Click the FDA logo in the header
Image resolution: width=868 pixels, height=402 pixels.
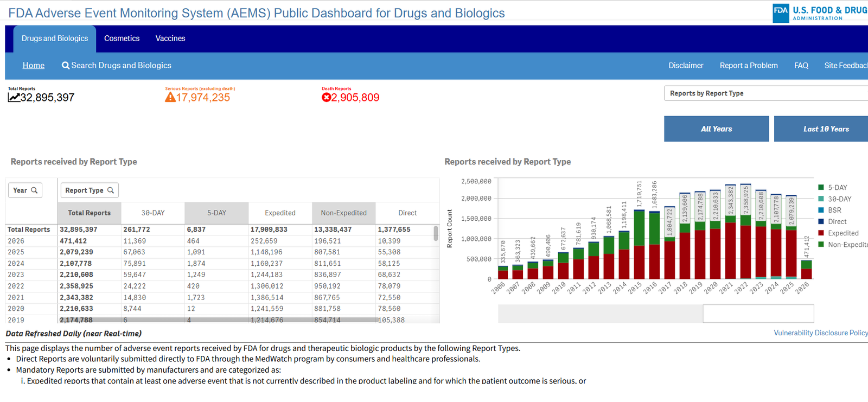(x=781, y=11)
